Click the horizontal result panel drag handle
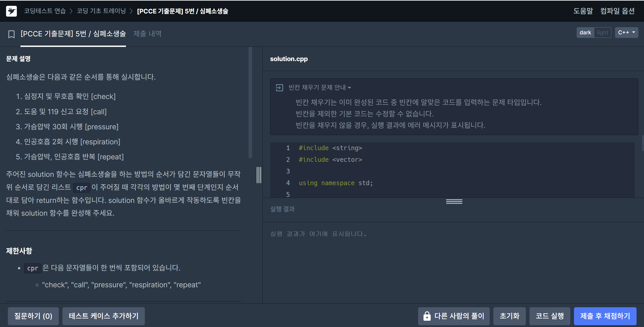The width and height of the screenshot is (644, 327). pos(454,201)
